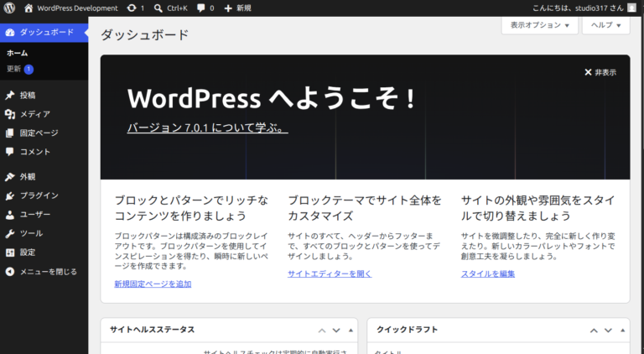Click the クイックドラフト widget title
Viewport: 644px width, 354px height.
click(x=407, y=330)
